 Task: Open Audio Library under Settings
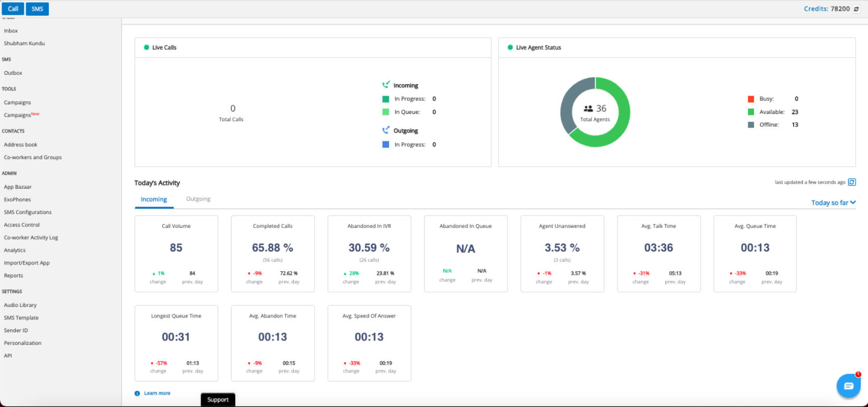click(x=20, y=305)
